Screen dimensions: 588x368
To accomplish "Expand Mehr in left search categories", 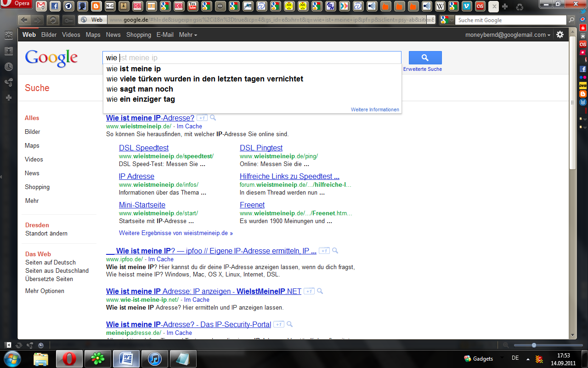I will point(32,201).
